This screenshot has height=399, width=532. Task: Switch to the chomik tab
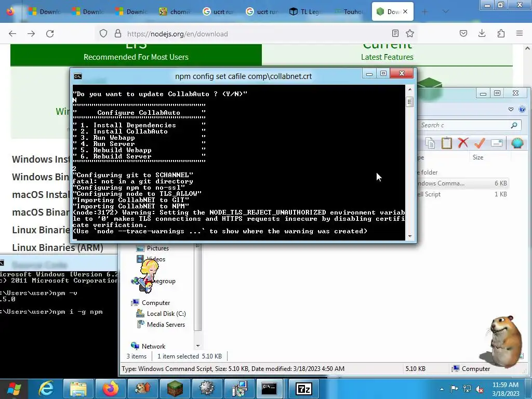click(176, 11)
